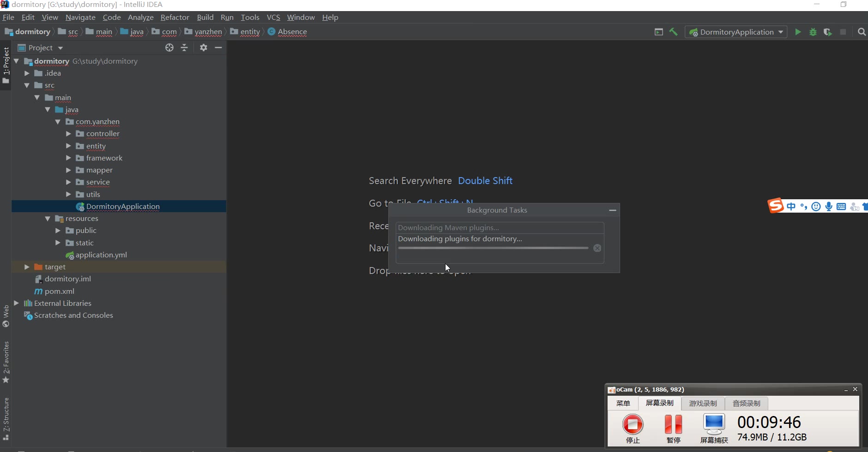The height and width of the screenshot is (452, 868).
Task: Minimize the Background Tasks dialog
Action: coord(613,210)
